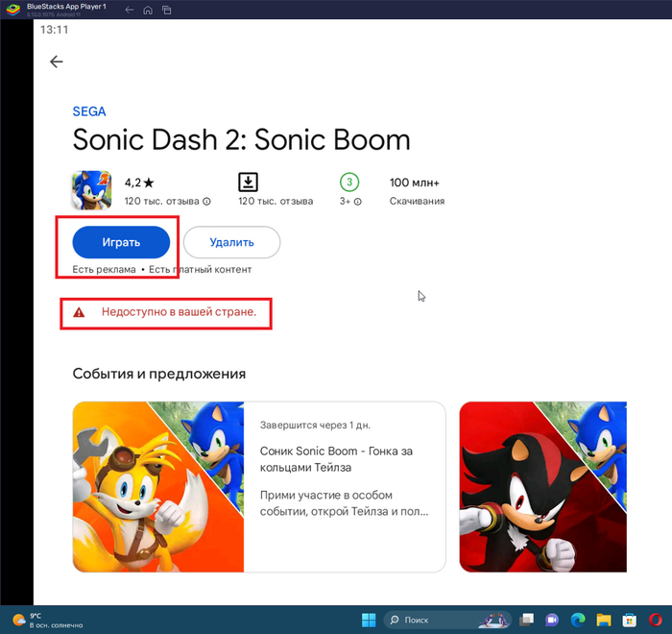Click the 4,2 star rating
672x634 pixels.
click(x=139, y=183)
